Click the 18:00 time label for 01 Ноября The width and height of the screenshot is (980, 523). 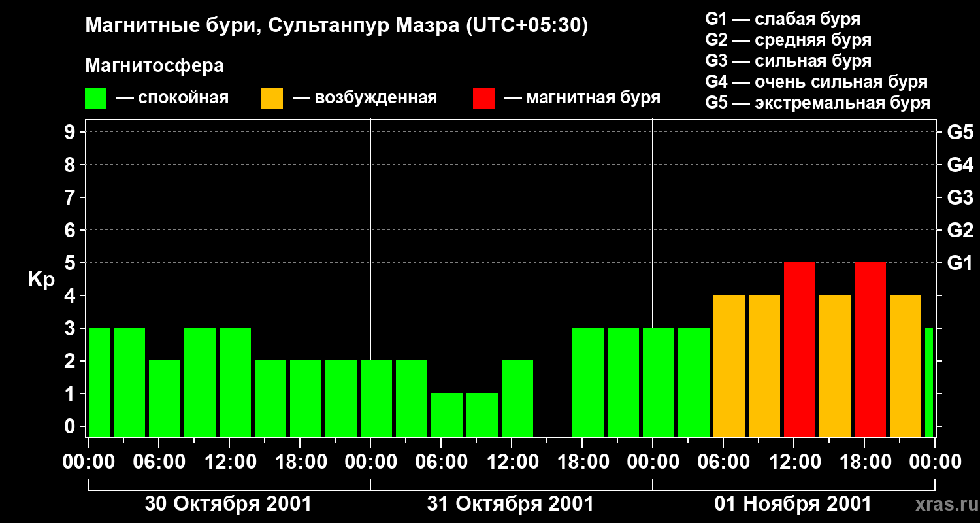pos(864,462)
